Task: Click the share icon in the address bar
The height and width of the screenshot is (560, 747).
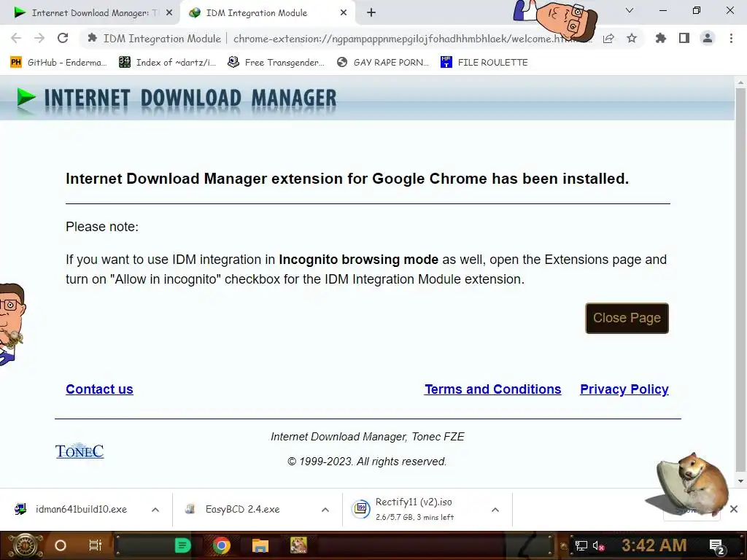Action: pyautogui.click(x=608, y=38)
